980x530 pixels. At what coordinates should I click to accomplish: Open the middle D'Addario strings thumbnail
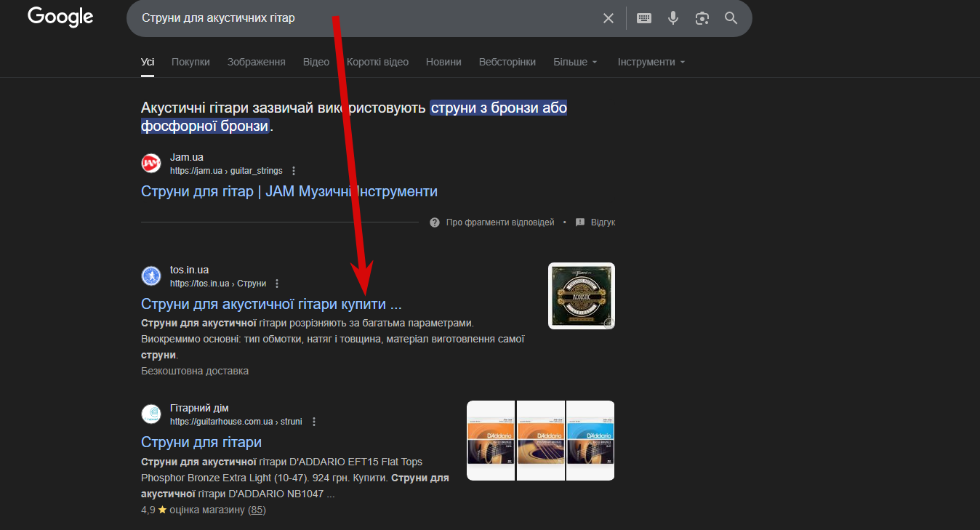click(x=541, y=441)
